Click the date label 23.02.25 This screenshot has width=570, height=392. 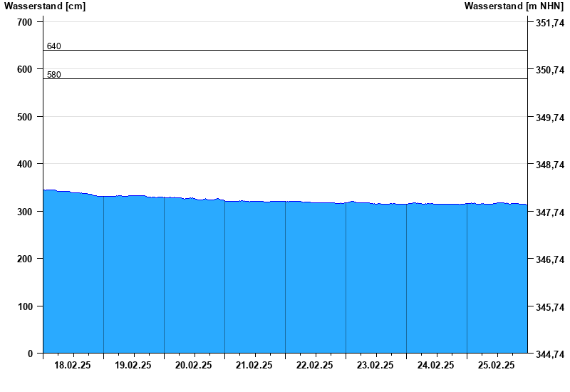(x=375, y=365)
